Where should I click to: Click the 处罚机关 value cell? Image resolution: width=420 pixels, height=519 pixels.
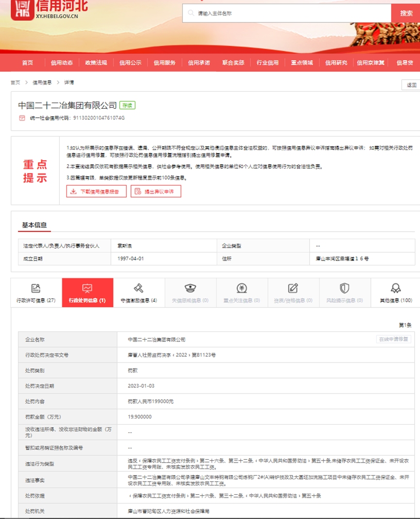266,511
